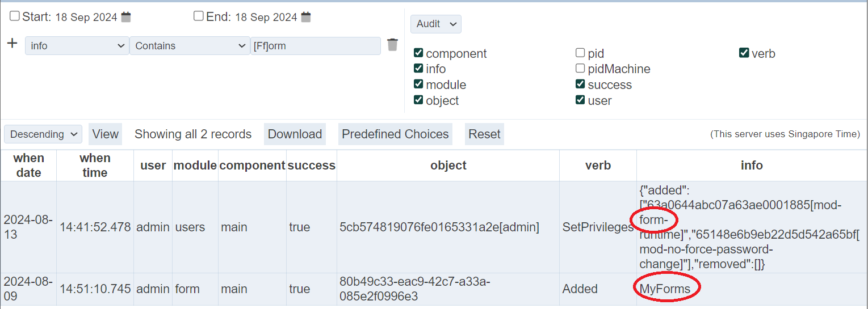Reset the search filters
Image resolution: width=868 pixels, height=309 pixels.
click(x=484, y=134)
